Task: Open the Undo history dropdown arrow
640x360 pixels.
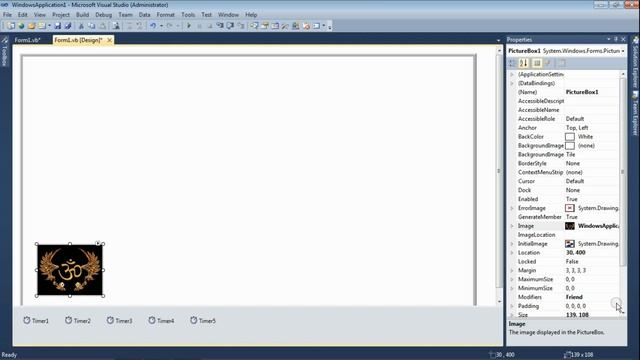Action: pos(161,26)
